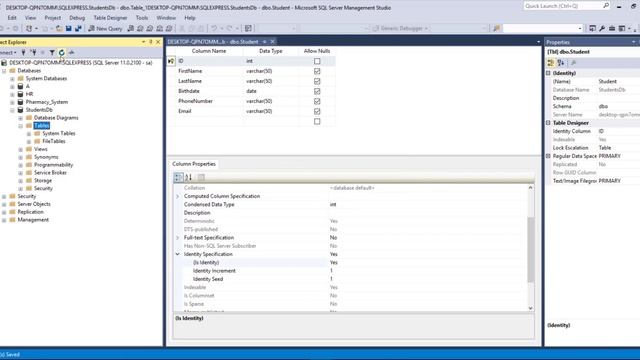Click the Property Pages icon in Column Properties

[x=201, y=177]
